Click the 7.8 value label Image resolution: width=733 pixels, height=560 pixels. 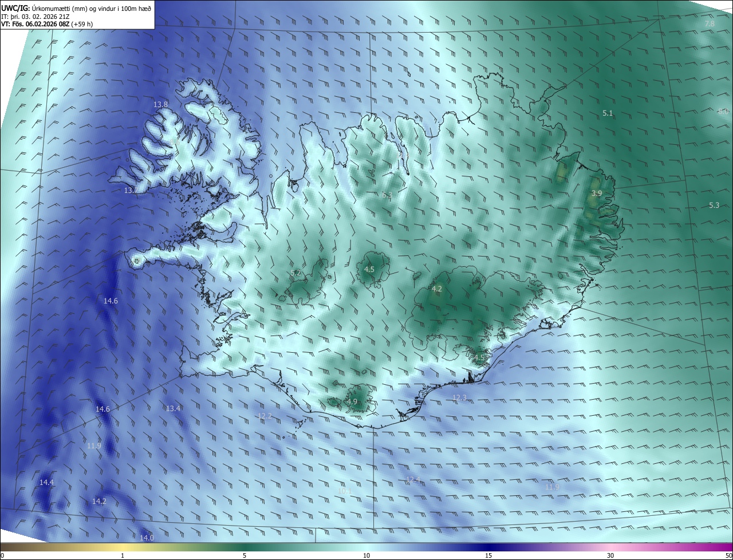click(x=710, y=23)
